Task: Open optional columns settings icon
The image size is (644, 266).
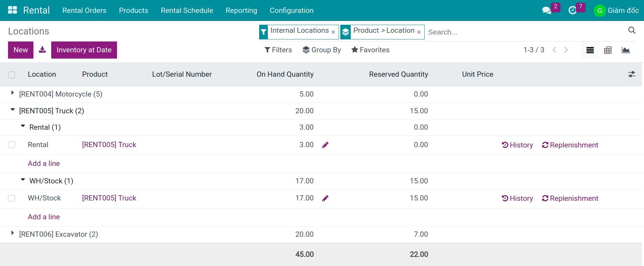Action: point(632,74)
